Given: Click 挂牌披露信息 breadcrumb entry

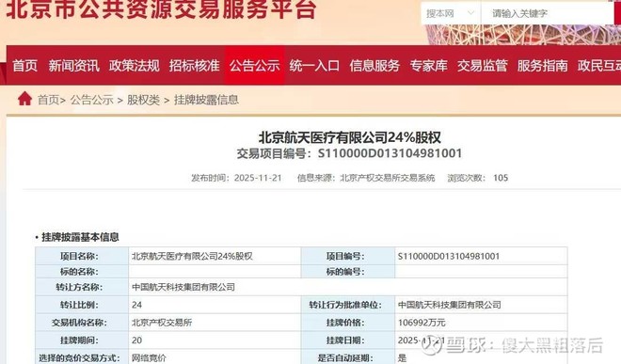Looking at the screenshot, I should pyautogui.click(x=206, y=100).
